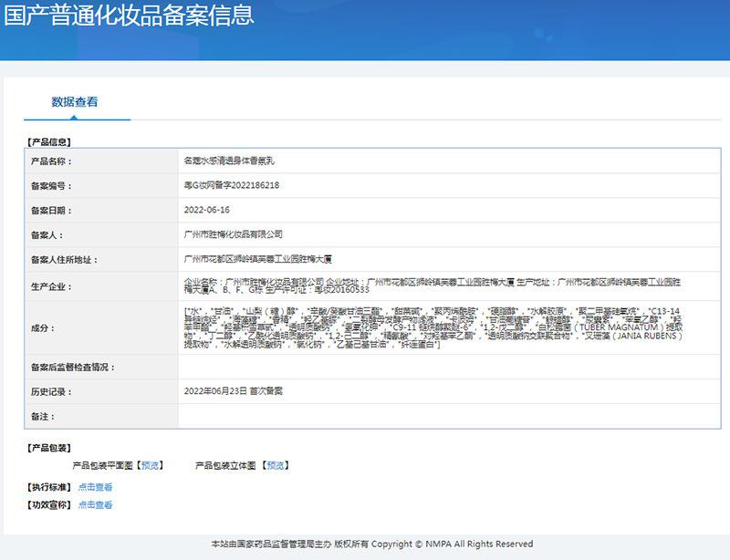Select the 备案日期 label cell
Viewport: 730px width, 560px height.
(x=101, y=211)
